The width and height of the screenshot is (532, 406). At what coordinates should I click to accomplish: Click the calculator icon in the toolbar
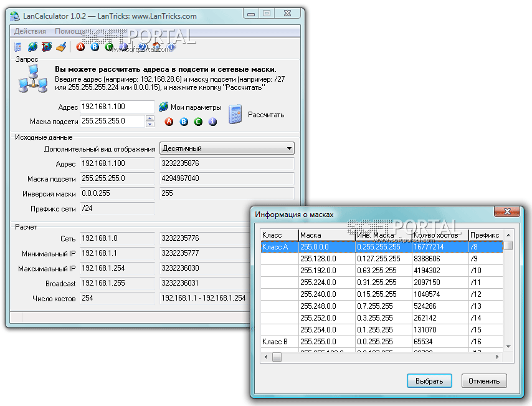tap(18, 47)
